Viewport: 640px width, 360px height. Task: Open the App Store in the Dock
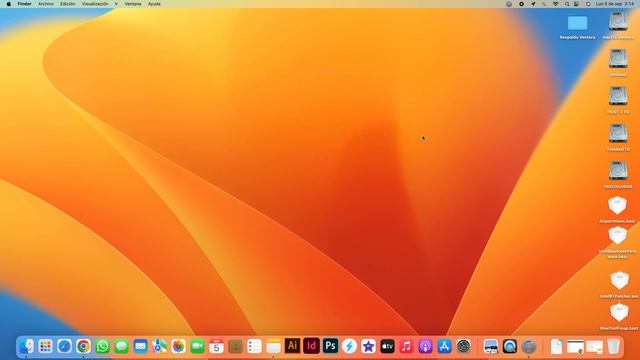click(x=444, y=346)
